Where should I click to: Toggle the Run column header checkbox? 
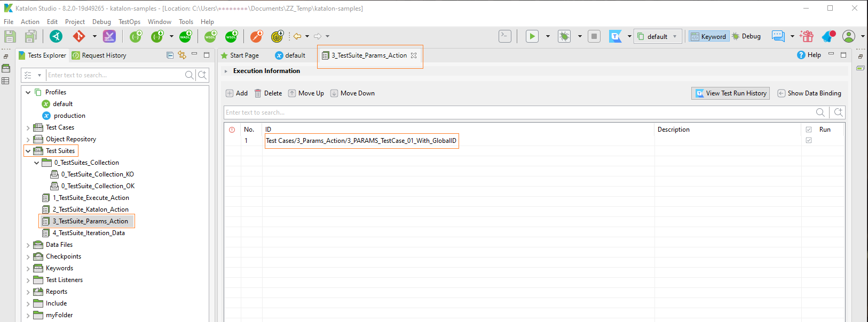pos(809,130)
